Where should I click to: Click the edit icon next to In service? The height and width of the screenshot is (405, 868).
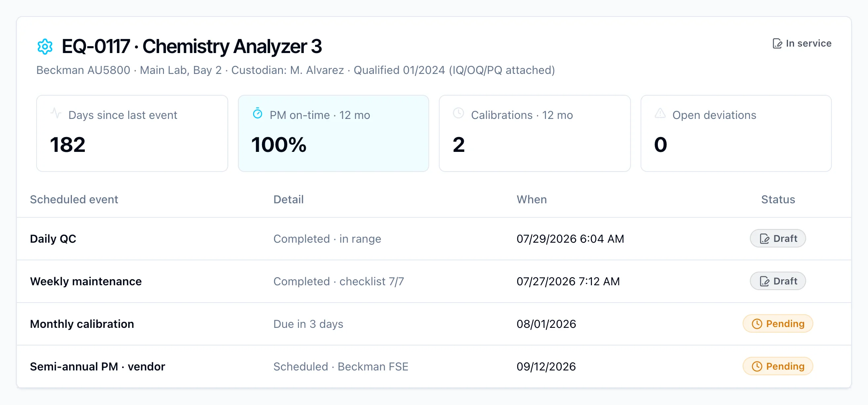coord(777,43)
